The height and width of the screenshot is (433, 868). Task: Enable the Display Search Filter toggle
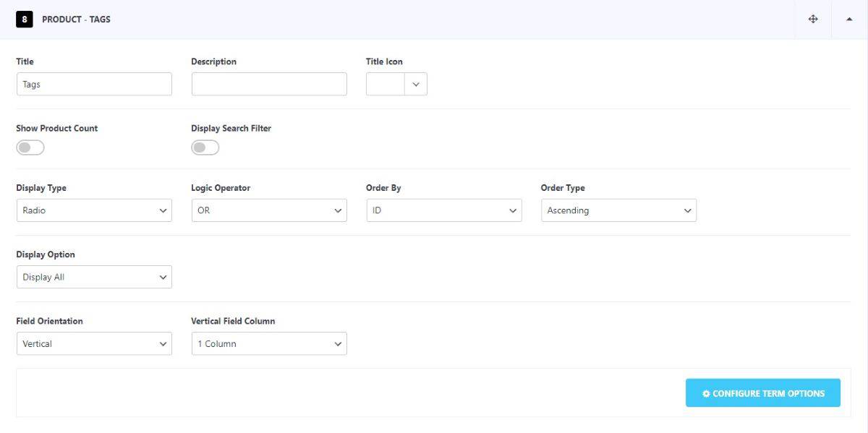pos(205,147)
